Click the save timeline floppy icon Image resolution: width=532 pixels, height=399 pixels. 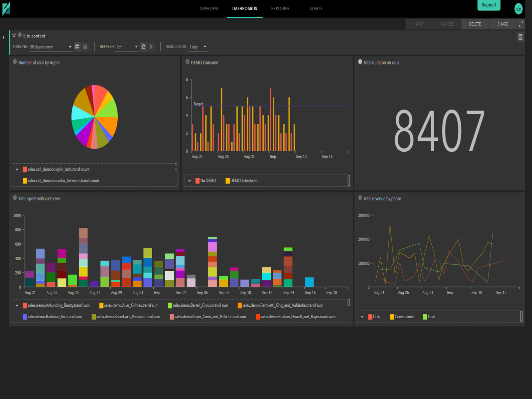click(x=85, y=47)
